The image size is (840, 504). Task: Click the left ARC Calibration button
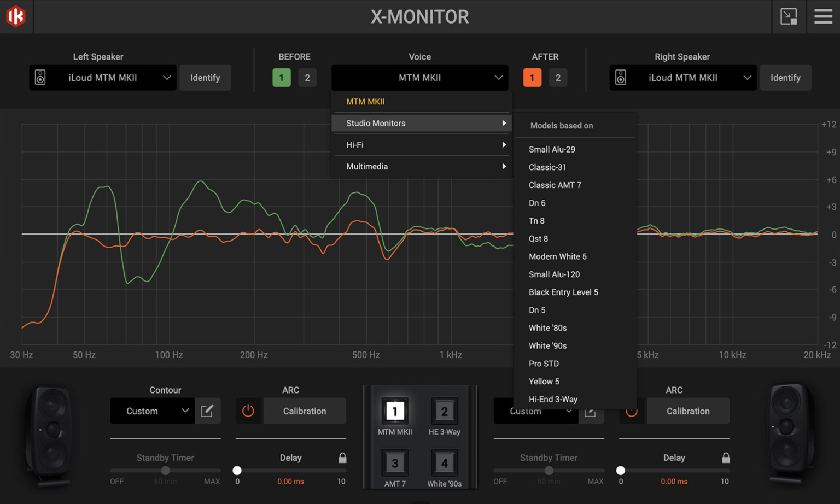[305, 411]
